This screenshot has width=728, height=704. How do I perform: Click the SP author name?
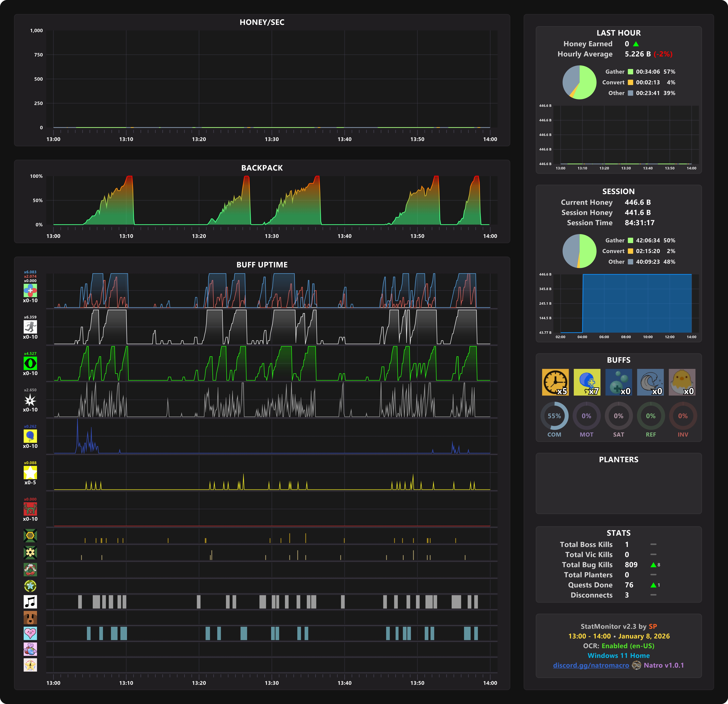click(653, 626)
